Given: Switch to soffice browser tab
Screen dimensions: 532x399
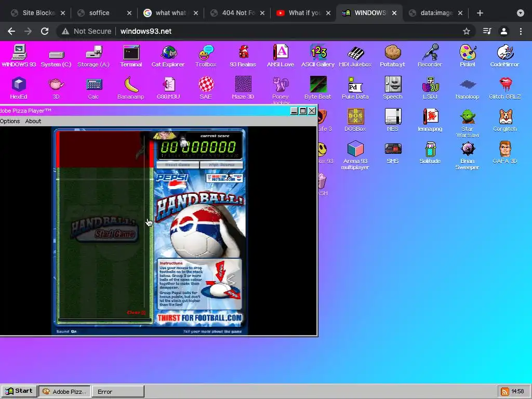Looking at the screenshot, I should pos(104,13).
